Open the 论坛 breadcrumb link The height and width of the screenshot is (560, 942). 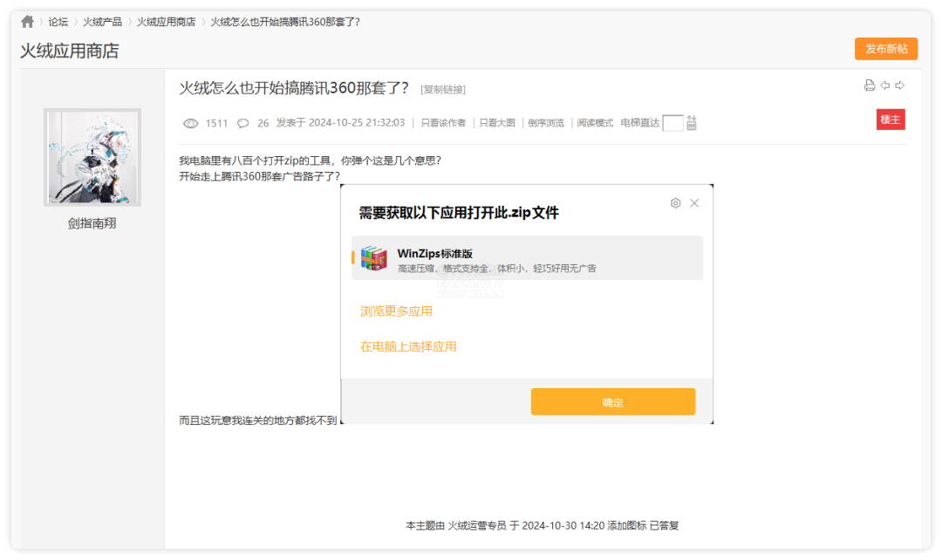(x=58, y=22)
